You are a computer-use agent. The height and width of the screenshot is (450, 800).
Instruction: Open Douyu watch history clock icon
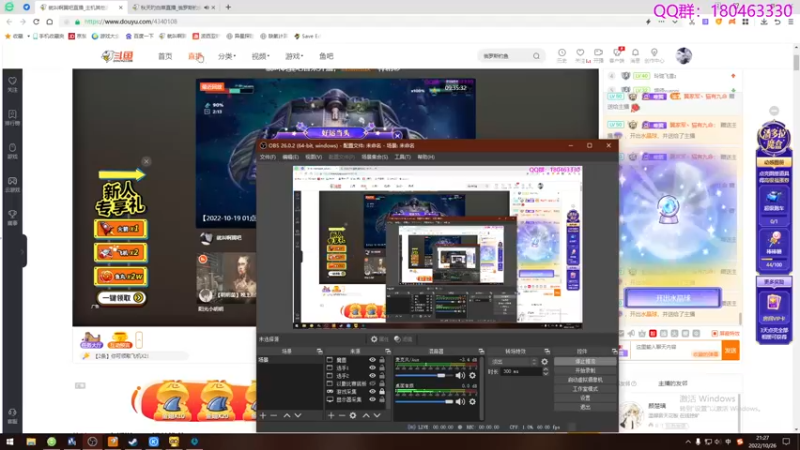(562, 55)
